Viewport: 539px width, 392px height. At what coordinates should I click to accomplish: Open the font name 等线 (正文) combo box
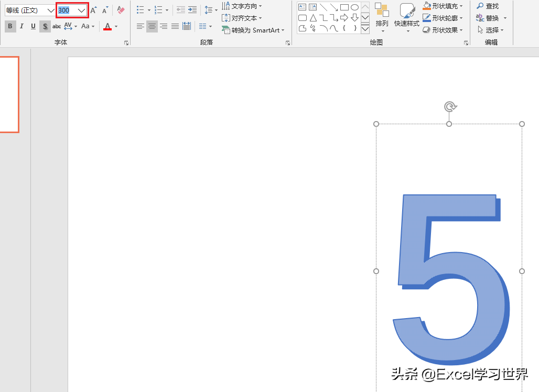(30, 10)
